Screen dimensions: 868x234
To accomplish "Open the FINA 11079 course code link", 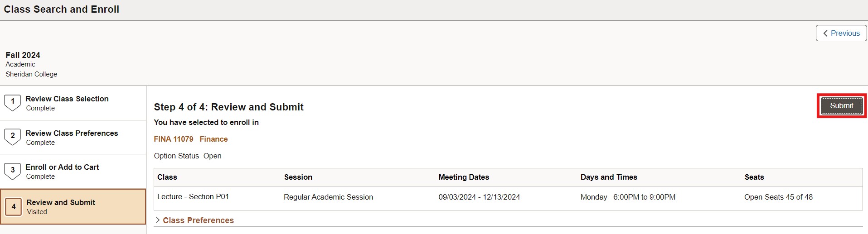I will pyautogui.click(x=174, y=139).
